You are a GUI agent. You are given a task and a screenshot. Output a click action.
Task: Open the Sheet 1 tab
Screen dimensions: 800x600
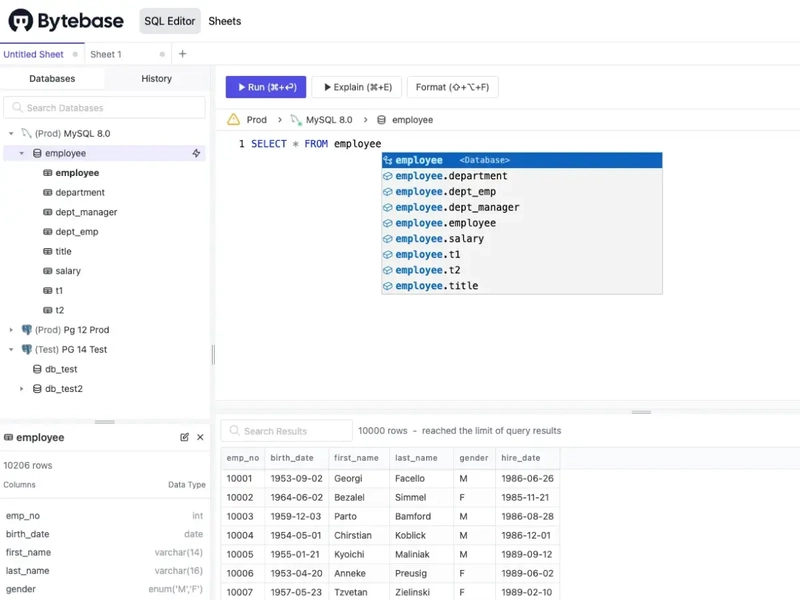click(x=106, y=54)
